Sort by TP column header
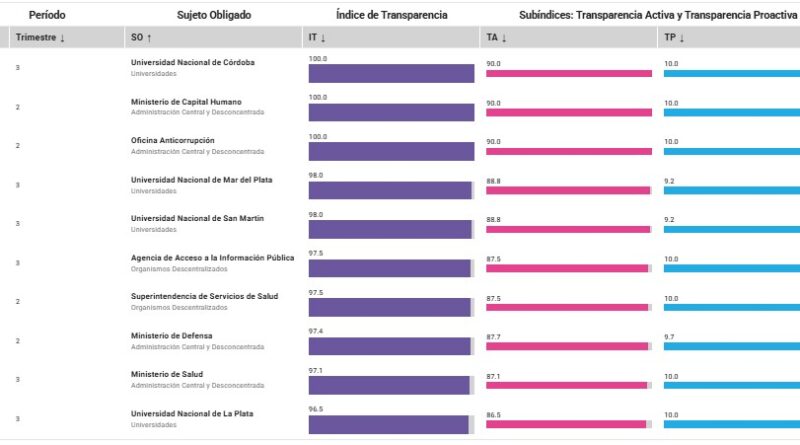The width and height of the screenshot is (800, 445). click(x=675, y=38)
